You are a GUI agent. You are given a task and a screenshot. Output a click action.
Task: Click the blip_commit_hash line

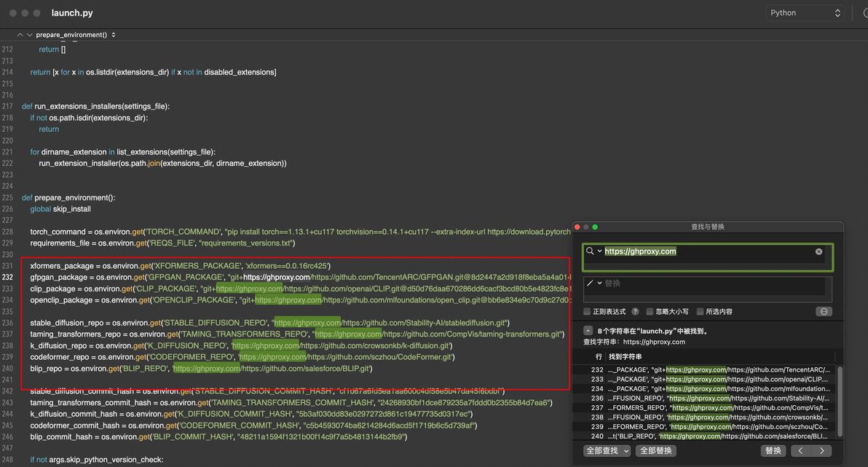click(x=218, y=437)
